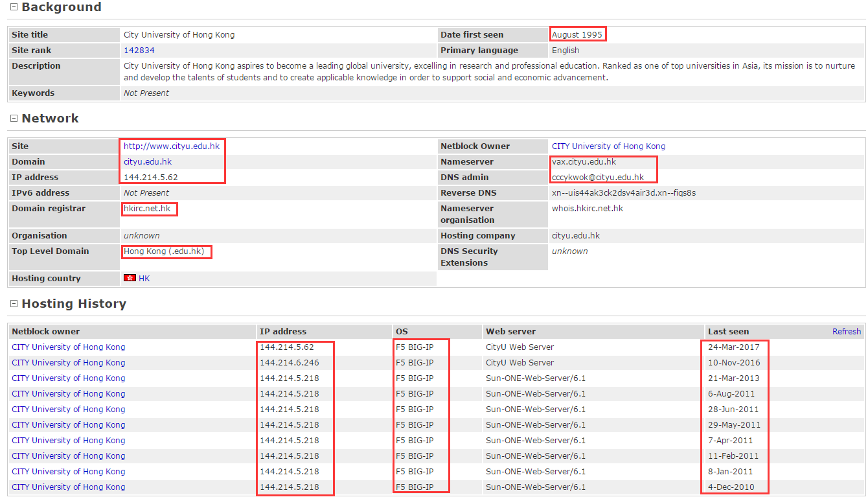The height and width of the screenshot is (497, 868).
Task: Click the 'Netblock owner' column header
Action: [46, 332]
